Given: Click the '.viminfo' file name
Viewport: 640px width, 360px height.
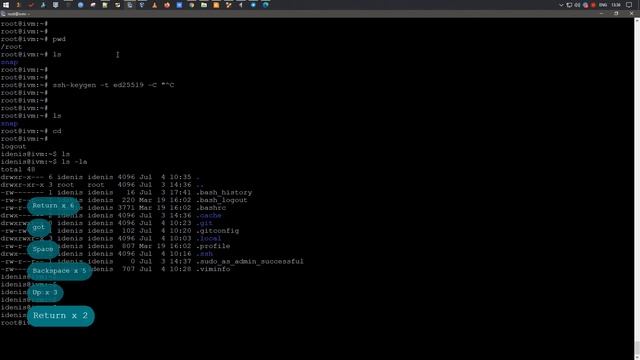Looking at the screenshot, I should [213, 269].
